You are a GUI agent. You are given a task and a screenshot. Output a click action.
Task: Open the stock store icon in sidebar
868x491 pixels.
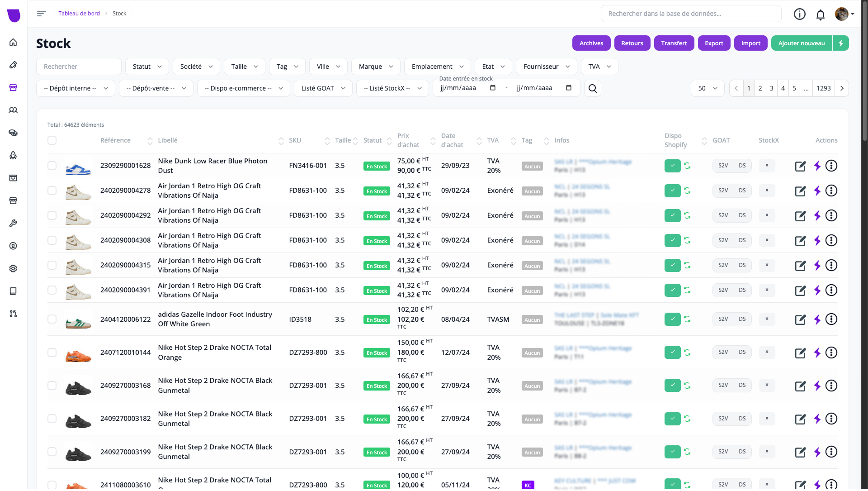13,87
